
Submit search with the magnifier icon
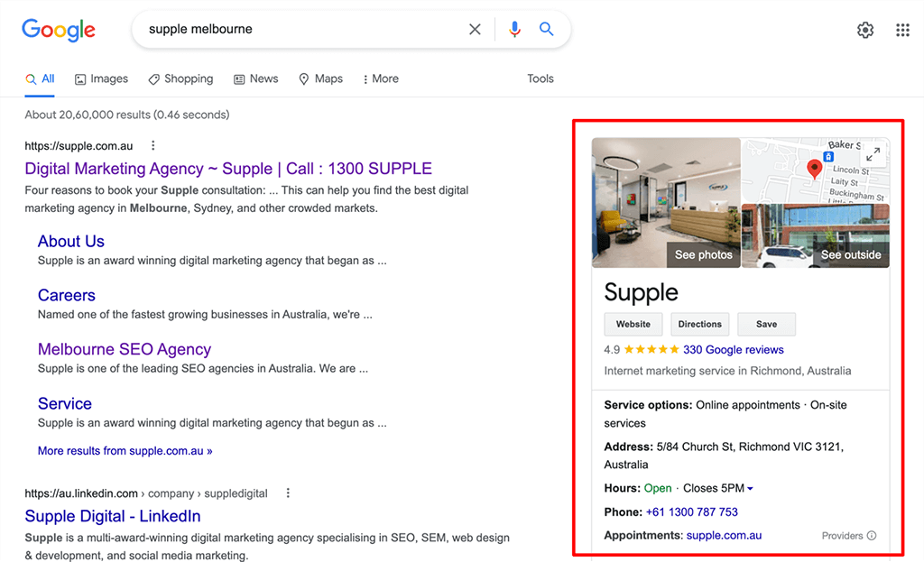pos(546,29)
